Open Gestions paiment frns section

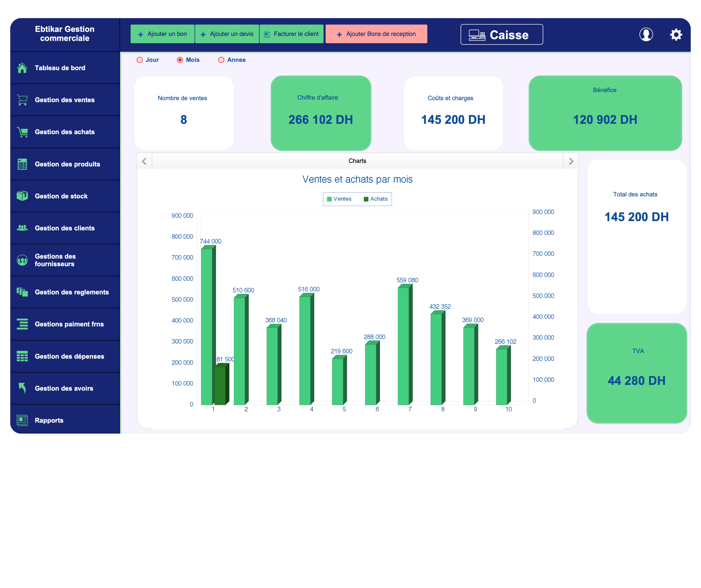(65, 324)
